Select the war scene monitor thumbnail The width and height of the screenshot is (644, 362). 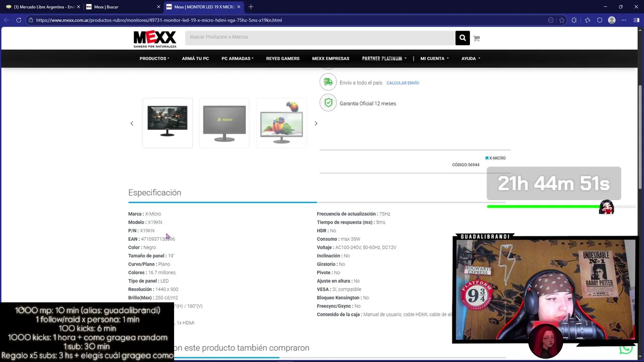coord(168,123)
